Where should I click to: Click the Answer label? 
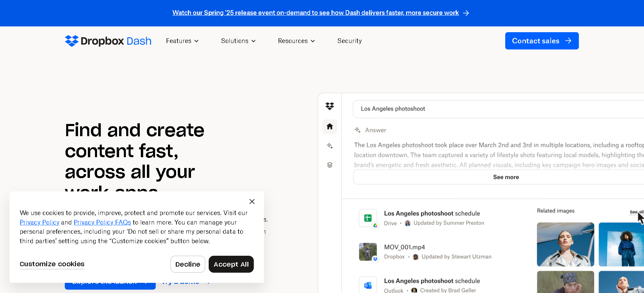pos(376,130)
